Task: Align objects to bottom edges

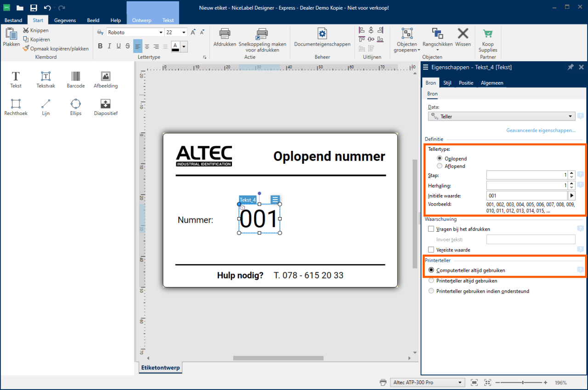Action: pyautogui.click(x=380, y=40)
